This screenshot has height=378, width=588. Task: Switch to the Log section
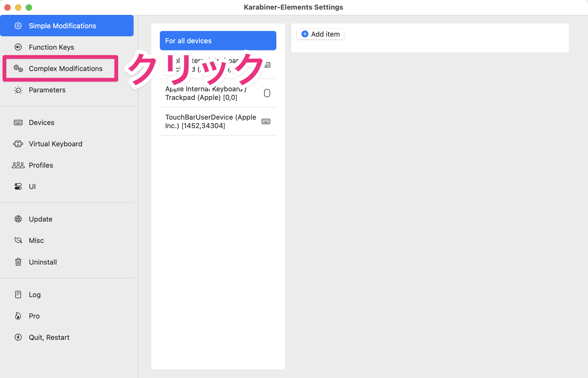(x=35, y=295)
